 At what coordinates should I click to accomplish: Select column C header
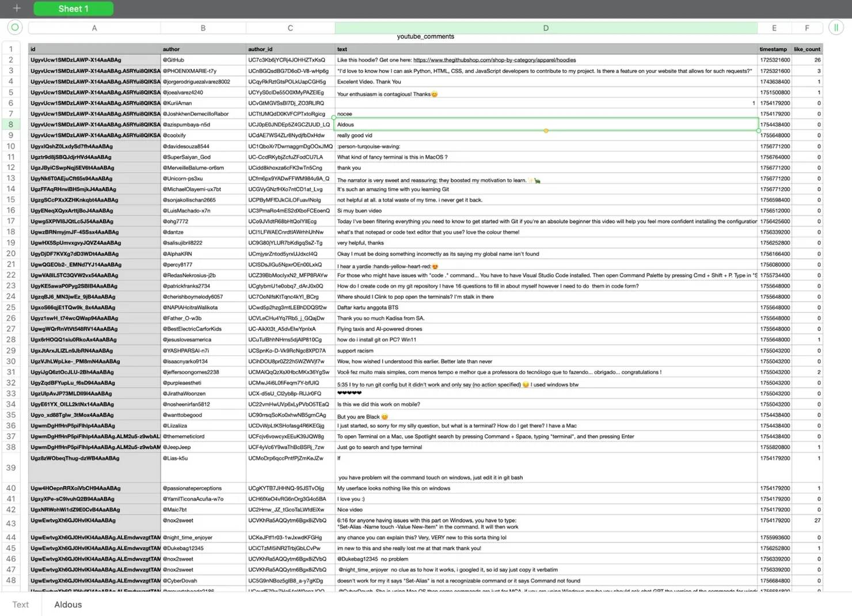[290, 28]
